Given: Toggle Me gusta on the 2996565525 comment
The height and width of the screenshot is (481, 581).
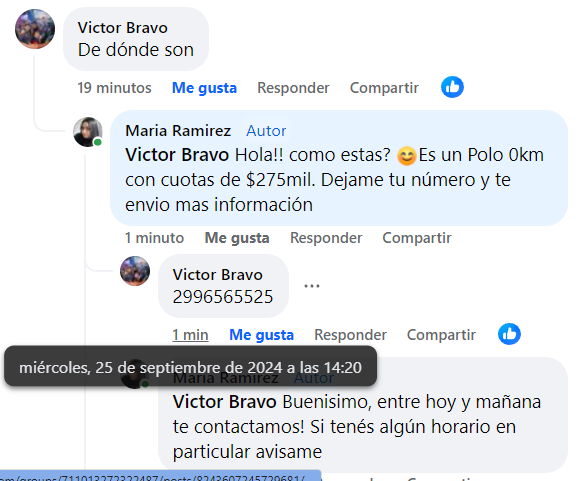Looking at the screenshot, I should pos(261,335).
